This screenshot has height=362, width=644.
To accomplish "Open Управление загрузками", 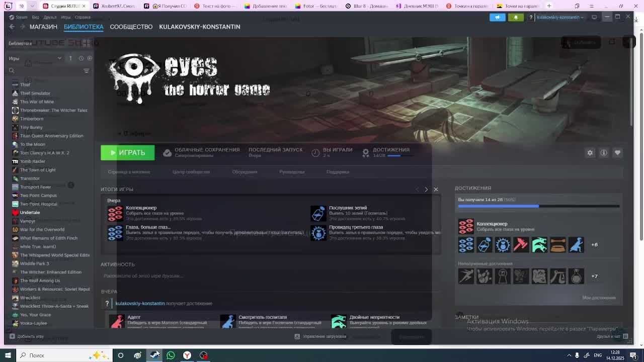I will 320,336.
